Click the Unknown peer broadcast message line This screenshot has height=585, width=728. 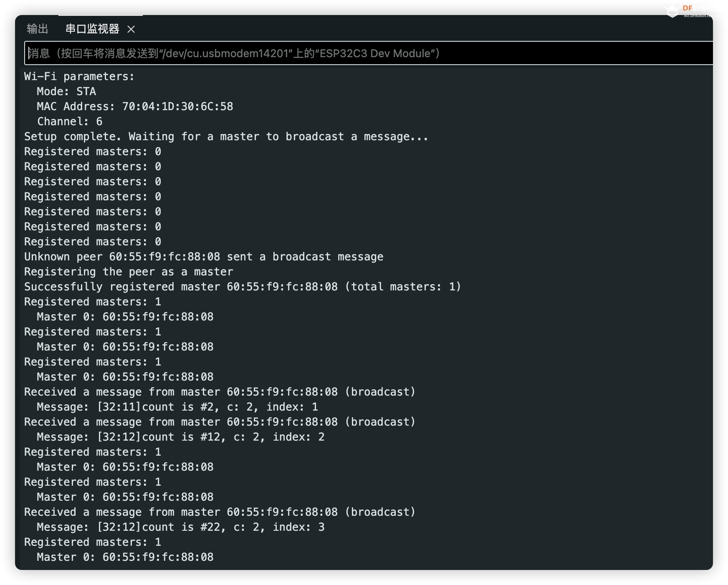tap(204, 257)
